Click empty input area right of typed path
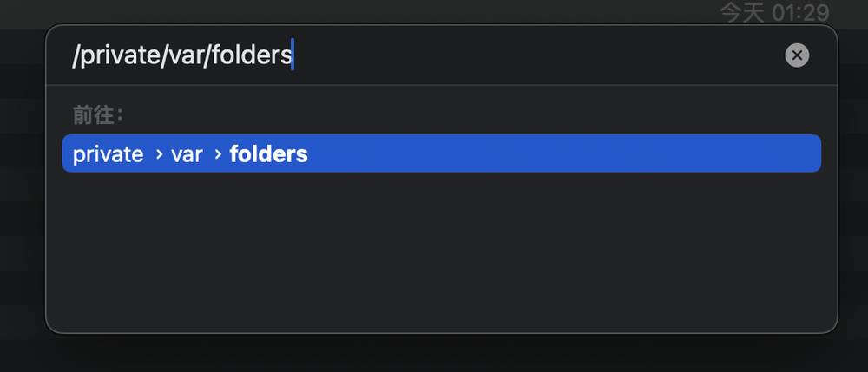The height and width of the screenshot is (372, 868). tap(537, 55)
